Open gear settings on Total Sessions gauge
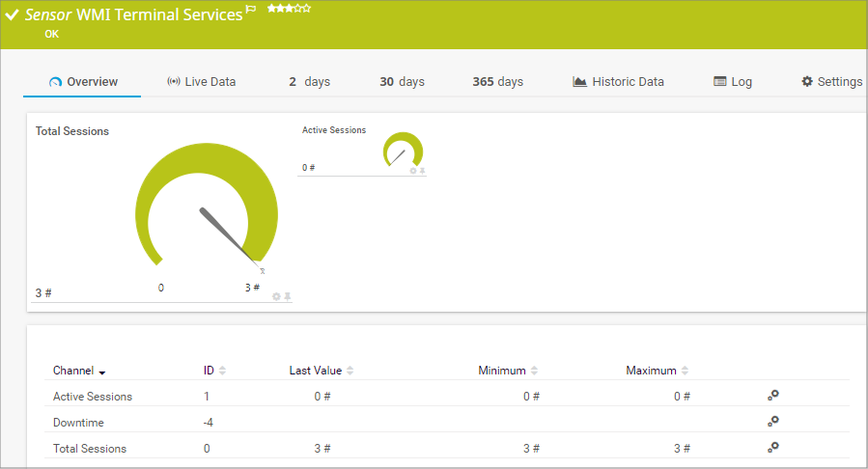The height and width of the screenshot is (469, 868). tap(276, 297)
